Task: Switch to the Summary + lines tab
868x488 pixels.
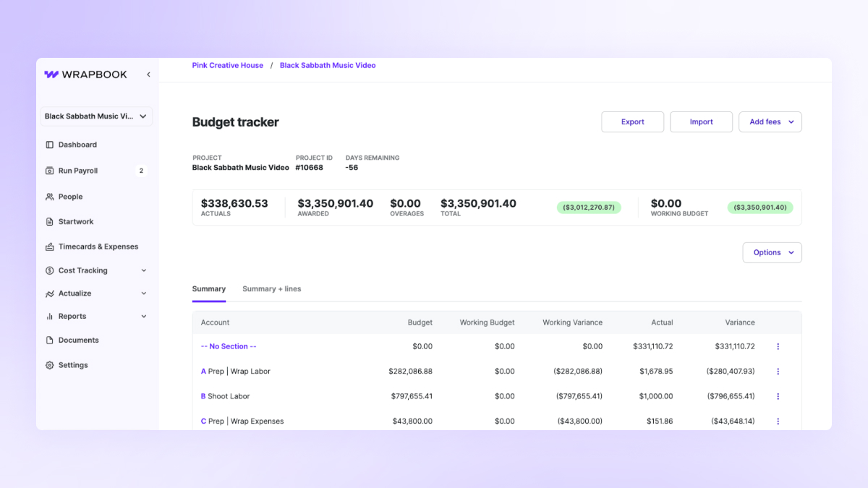Action: 272,288
